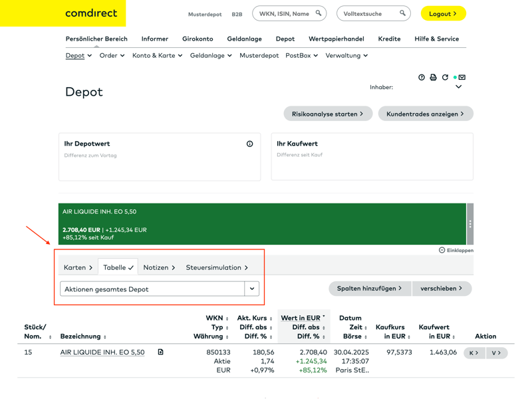Expand the Verwaltung dropdown
Viewport: 532px width, 399px height.
click(x=365, y=56)
